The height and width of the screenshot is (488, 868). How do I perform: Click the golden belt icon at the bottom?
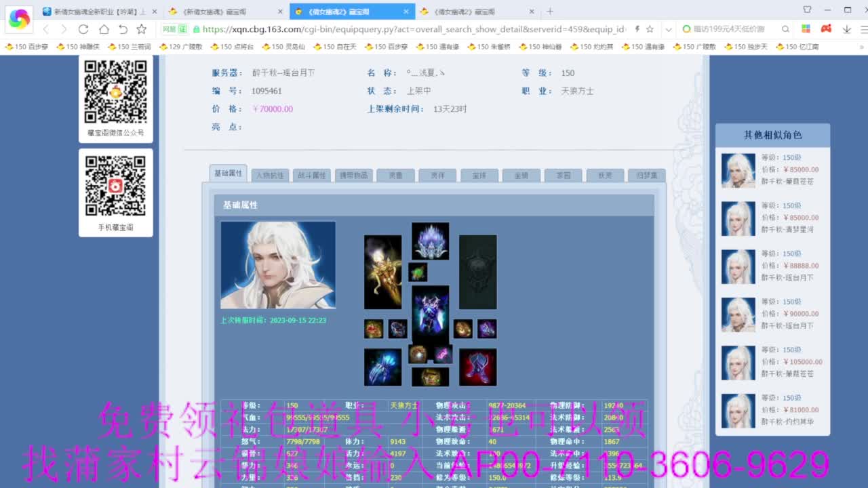(430, 377)
